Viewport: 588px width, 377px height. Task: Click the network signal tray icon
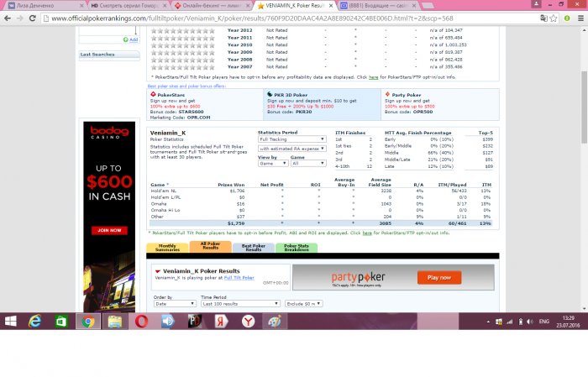(x=509, y=322)
